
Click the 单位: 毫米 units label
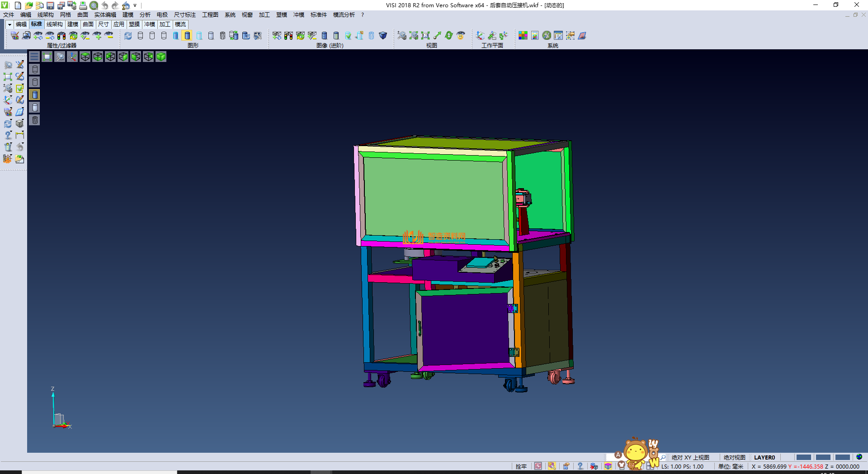[x=731, y=466]
